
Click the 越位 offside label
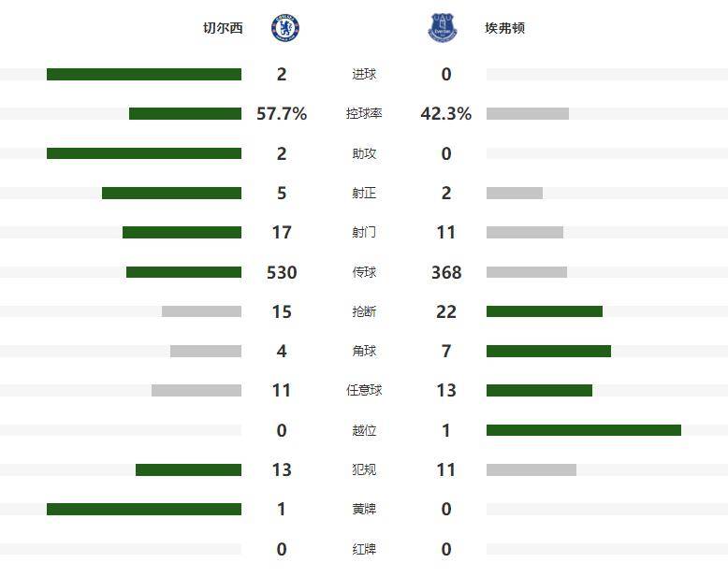tap(364, 430)
